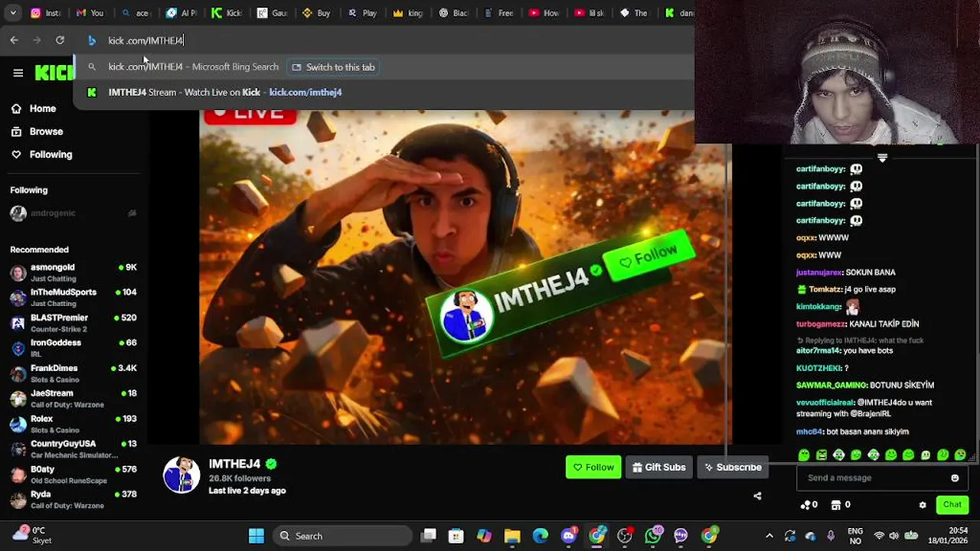
Task: Open BLASTPremier recommended channel
Action: [x=73, y=323]
